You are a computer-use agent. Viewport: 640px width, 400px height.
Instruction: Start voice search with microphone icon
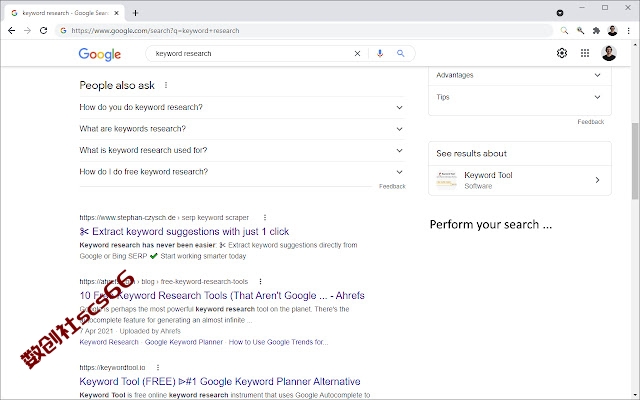click(380, 53)
